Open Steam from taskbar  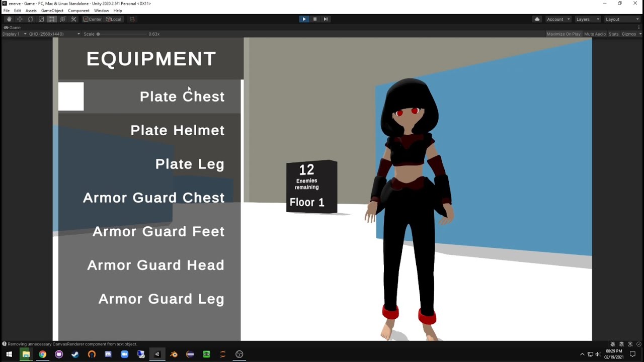[75, 354]
